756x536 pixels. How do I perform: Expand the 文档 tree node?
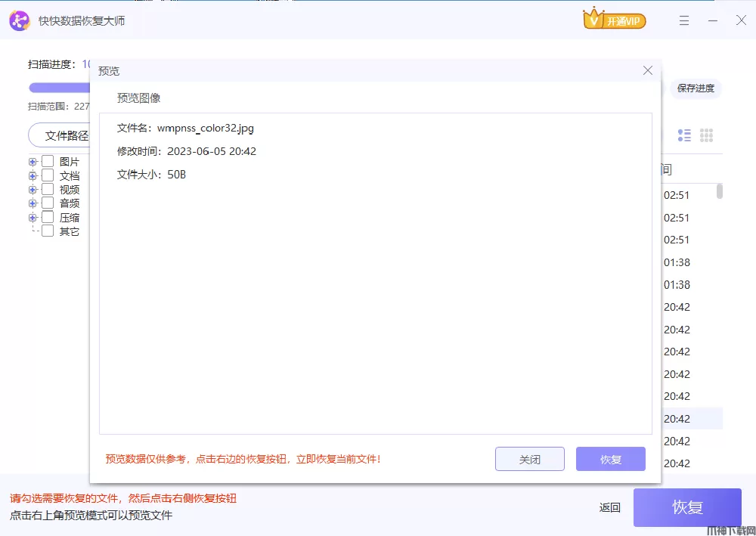pyautogui.click(x=33, y=175)
